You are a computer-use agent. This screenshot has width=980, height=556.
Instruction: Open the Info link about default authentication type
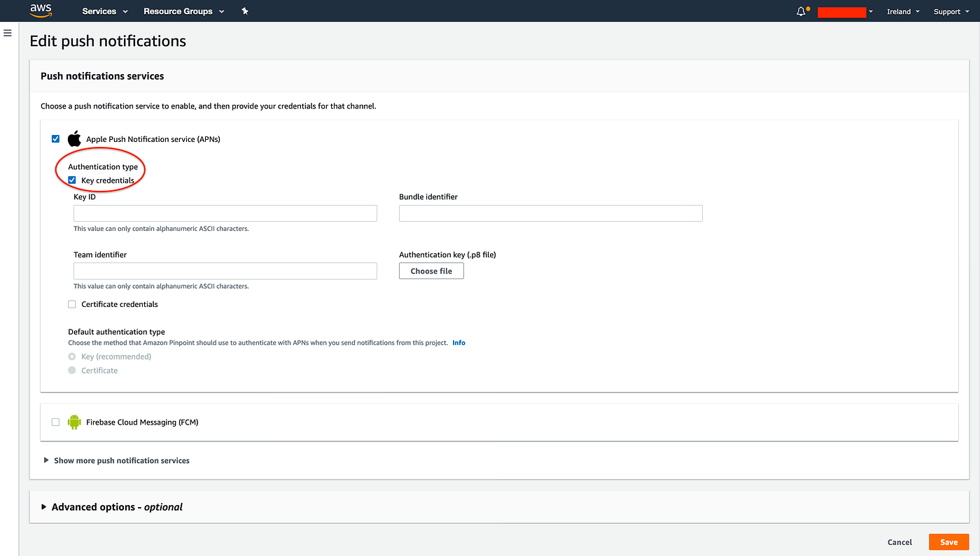[458, 342]
